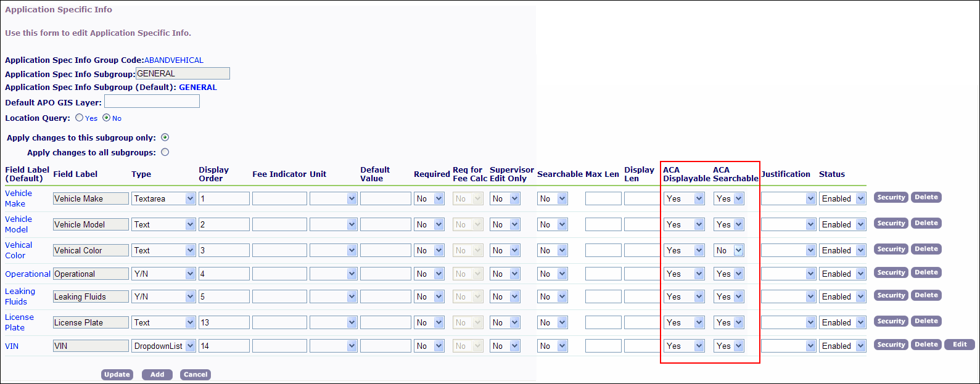The image size is (980, 384).
Task: Click the Cancel button
Action: 196,375
